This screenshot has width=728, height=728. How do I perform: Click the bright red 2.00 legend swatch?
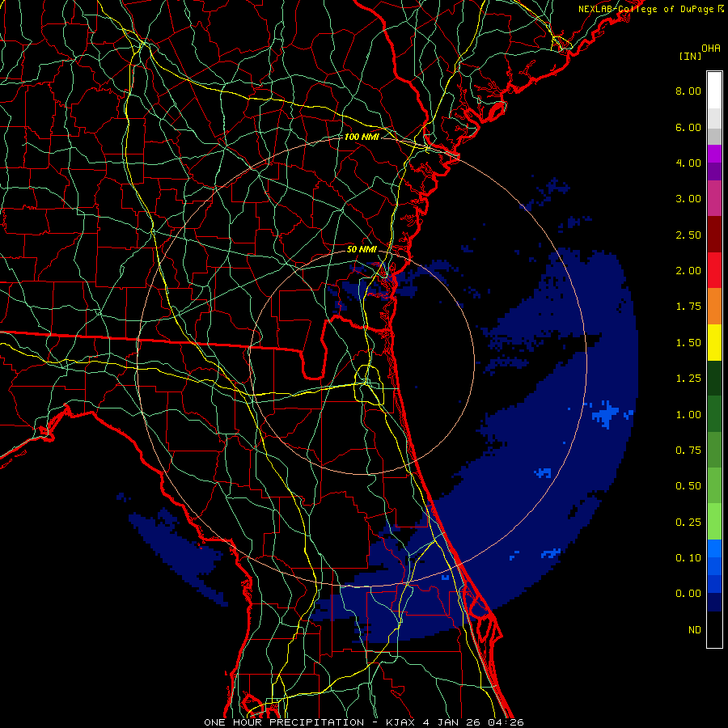coord(714,270)
